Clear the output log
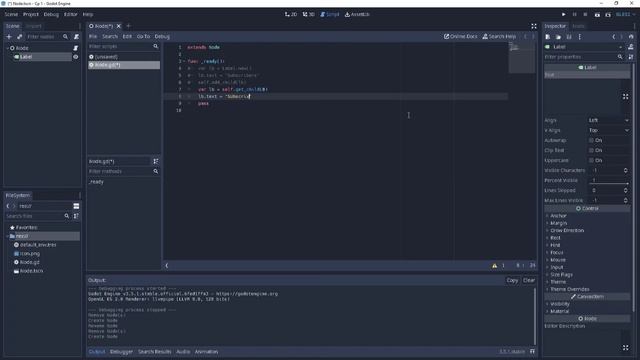The width and height of the screenshot is (640, 360). click(529, 280)
